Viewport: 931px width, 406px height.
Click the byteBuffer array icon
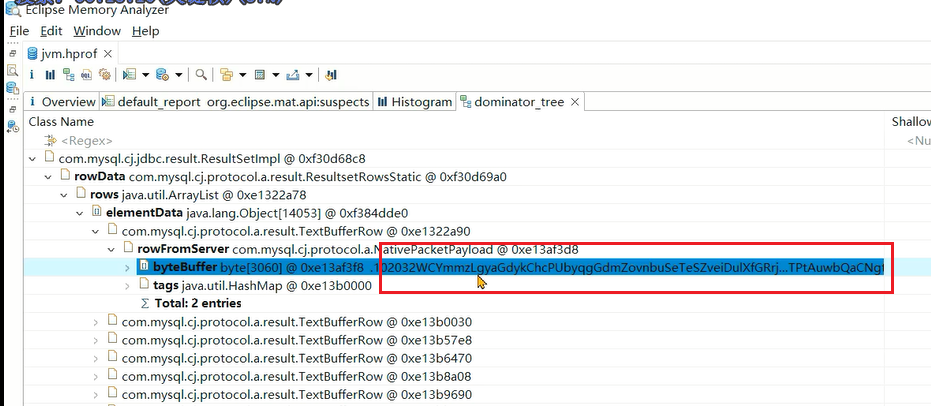144,267
